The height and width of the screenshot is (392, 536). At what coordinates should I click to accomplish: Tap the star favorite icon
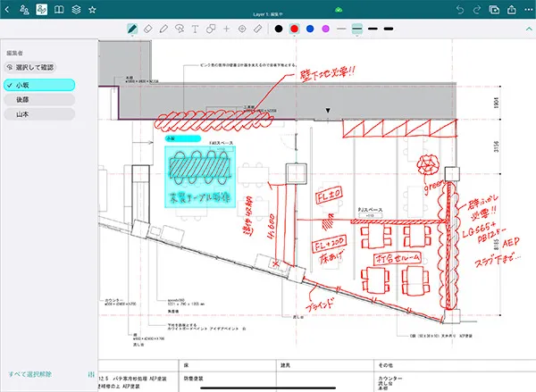pyautogui.click(x=92, y=10)
